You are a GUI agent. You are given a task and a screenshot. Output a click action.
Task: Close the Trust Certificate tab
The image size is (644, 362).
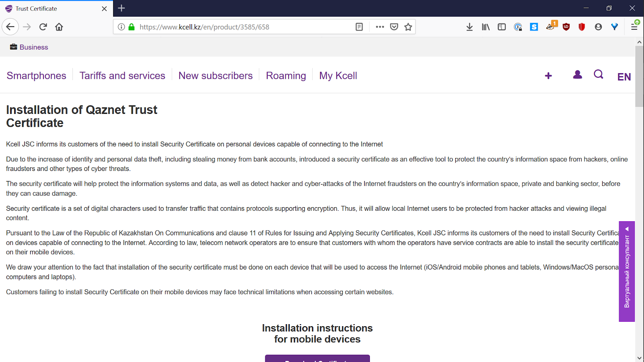104,8
